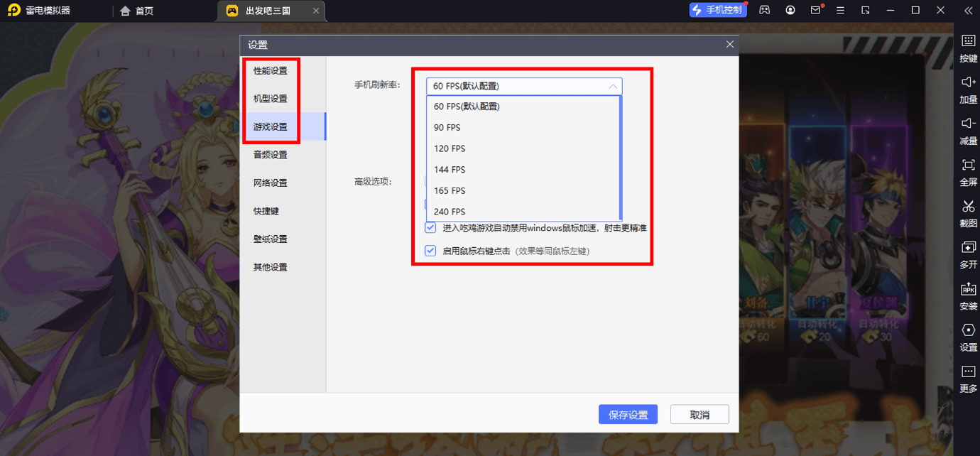Viewport: 980px width, 456px height.
Task: Click the 取消 button
Action: pos(699,415)
